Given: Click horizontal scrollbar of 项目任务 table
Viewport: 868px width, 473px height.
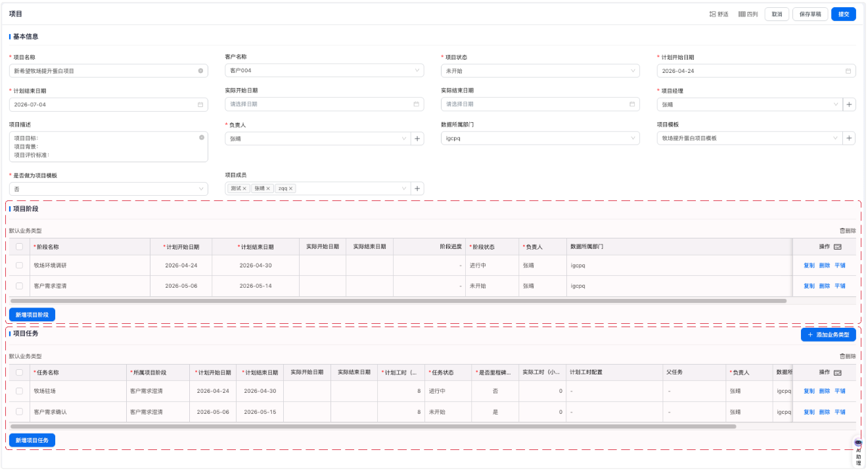Looking at the screenshot, I should point(373,426).
